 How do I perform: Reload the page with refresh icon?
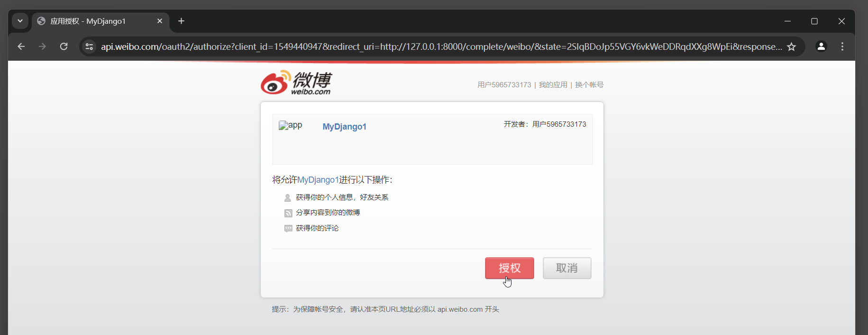tap(64, 47)
